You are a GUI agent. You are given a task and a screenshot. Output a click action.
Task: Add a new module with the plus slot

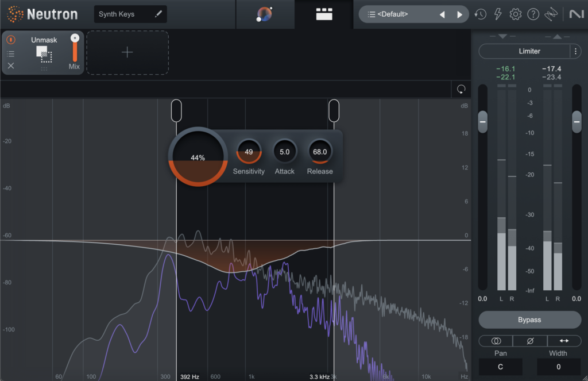coord(127,52)
